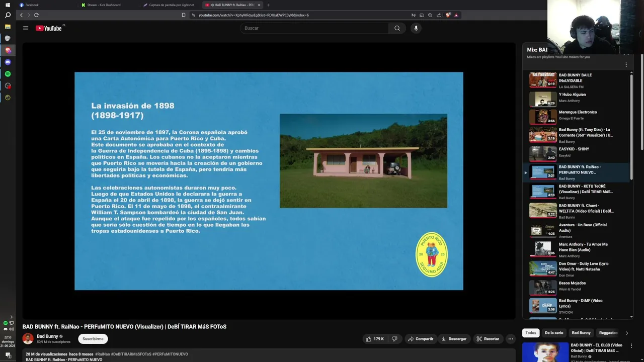Play Bad Bunny - DtMF (Video Lyrics)

click(x=576, y=306)
